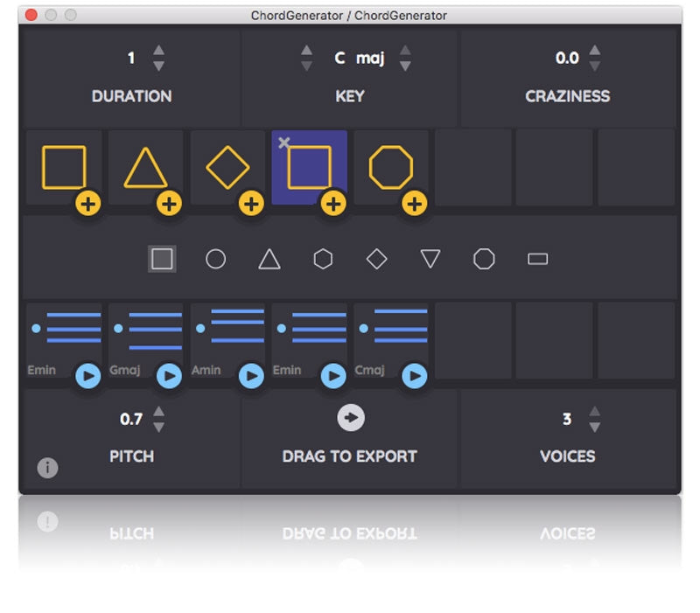700x613 pixels.
Task: Click the Amin chord voicing lines
Action: [x=237, y=325]
